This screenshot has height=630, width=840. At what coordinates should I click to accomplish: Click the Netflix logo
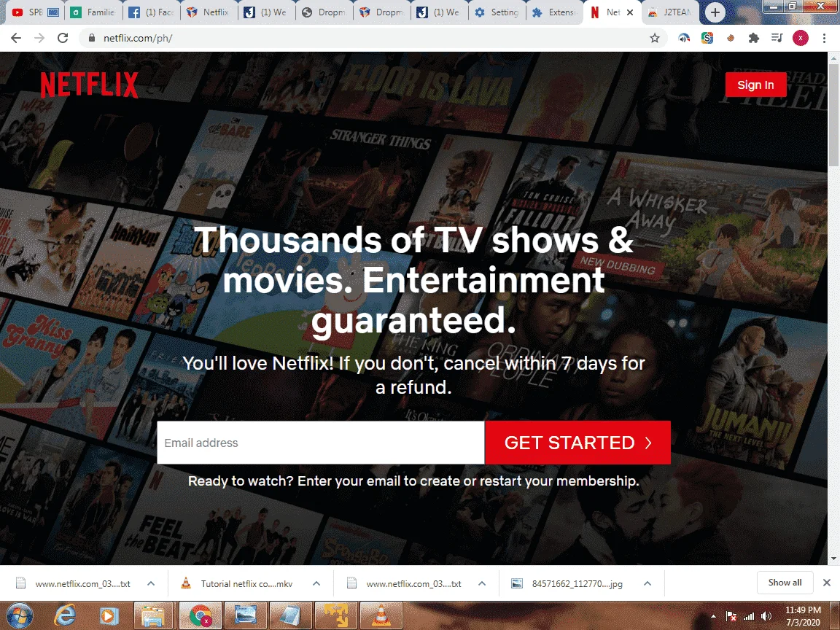[89, 85]
